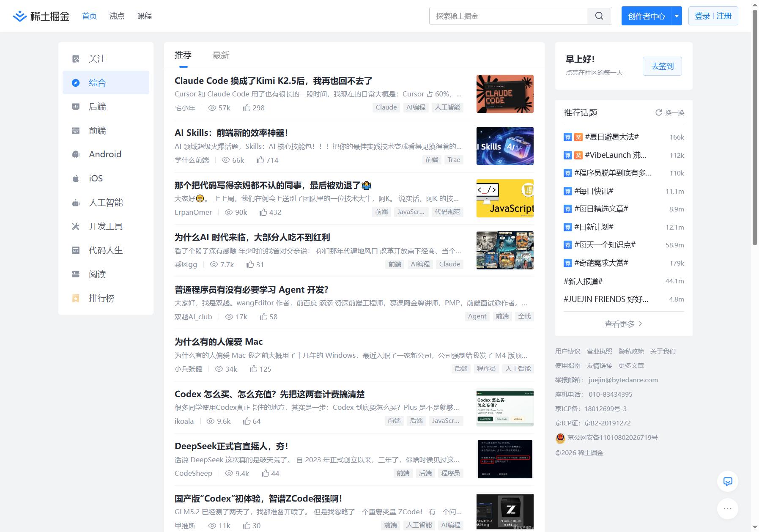Open article Claude Code 换成了Kimi K2.5后
The width and height of the screenshot is (759, 532).
tap(274, 81)
